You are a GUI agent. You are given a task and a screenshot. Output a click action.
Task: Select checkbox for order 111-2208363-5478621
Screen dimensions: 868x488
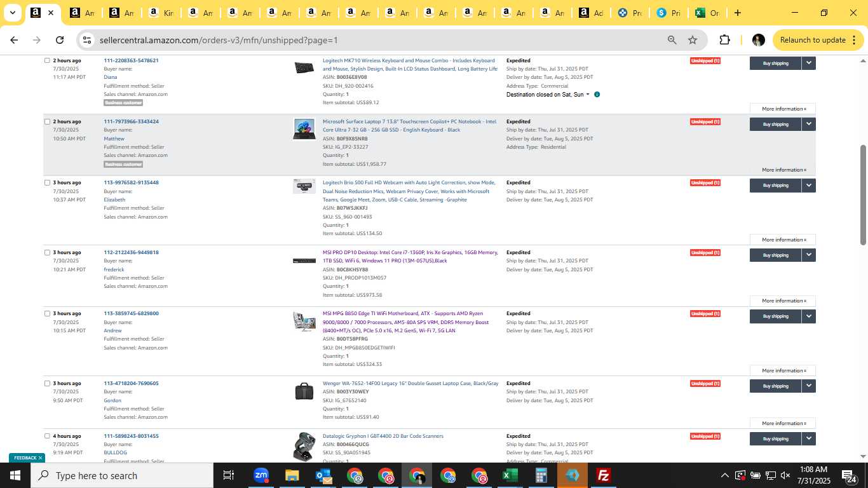47,61
